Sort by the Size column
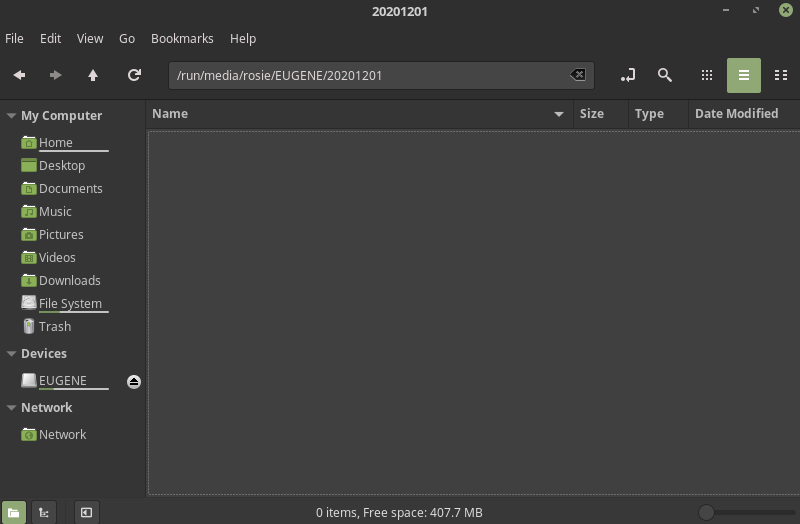Viewport: 800px width, 524px height. (601, 114)
